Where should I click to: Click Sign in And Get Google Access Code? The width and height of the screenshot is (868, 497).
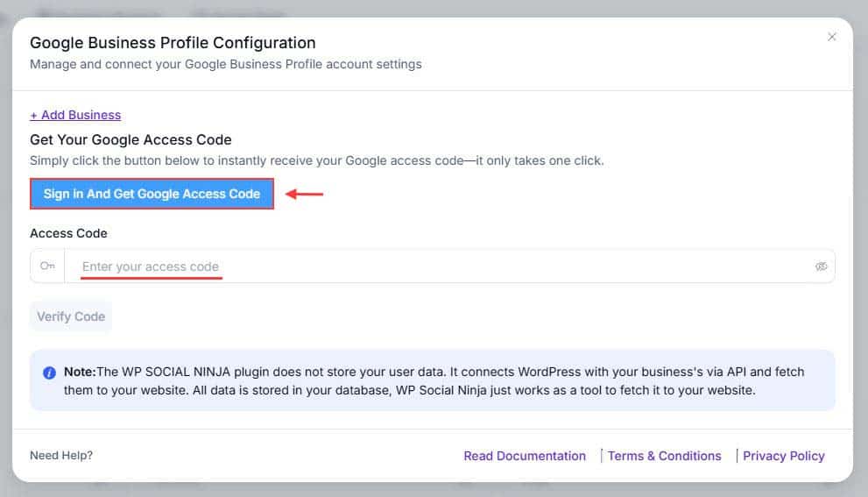pos(152,194)
